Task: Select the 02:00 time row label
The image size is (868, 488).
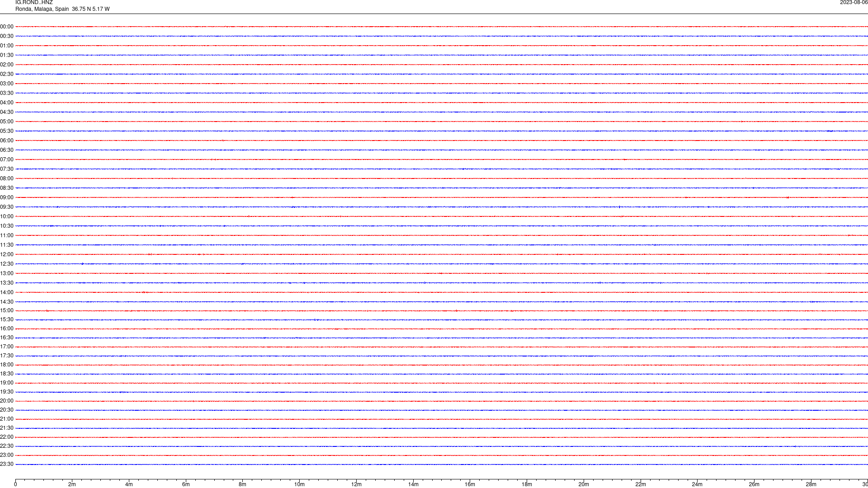Action: pyautogui.click(x=7, y=65)
